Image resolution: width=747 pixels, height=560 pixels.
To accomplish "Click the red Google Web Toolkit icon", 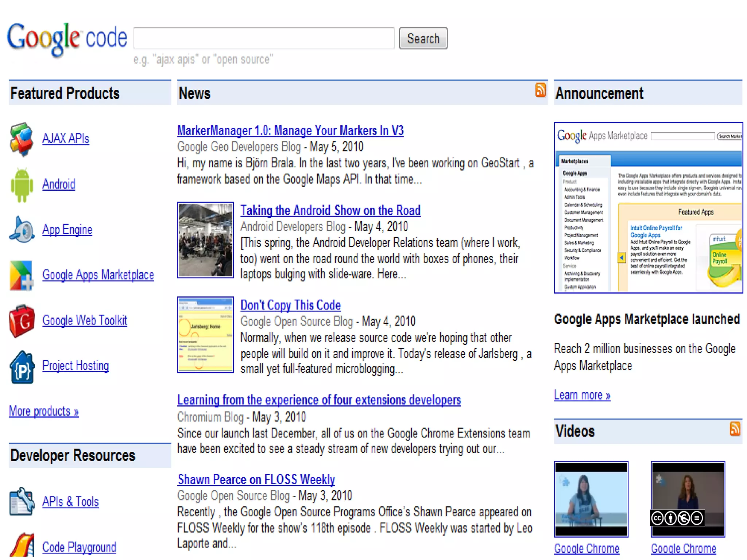I will (22, 321).
